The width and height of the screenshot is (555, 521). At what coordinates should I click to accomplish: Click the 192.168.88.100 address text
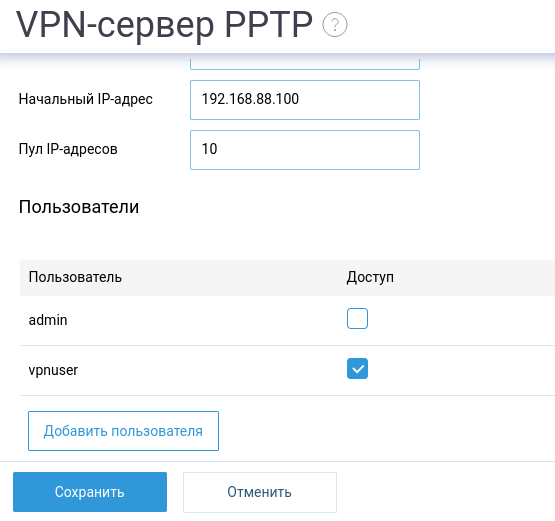click(x=250, y=99)
